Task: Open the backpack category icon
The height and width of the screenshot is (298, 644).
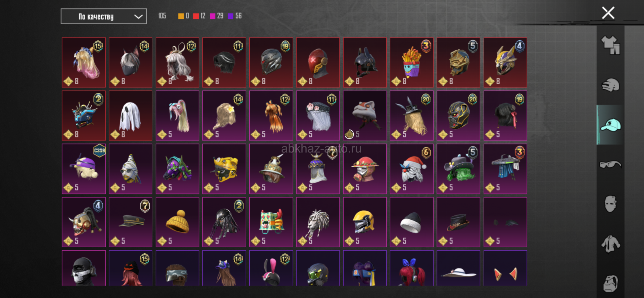Action: pos(610,283)
